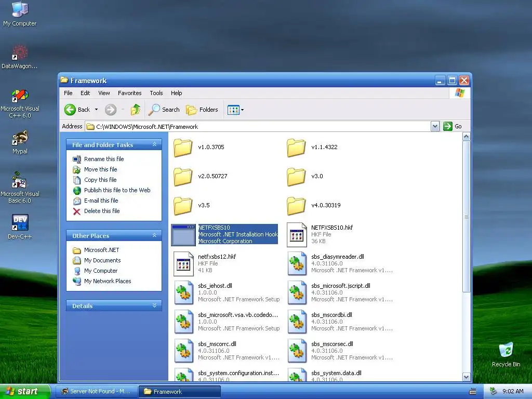Select the sbs_system.data.dll file name
This screenshot has height=399, width=532.
click(336, 373)
